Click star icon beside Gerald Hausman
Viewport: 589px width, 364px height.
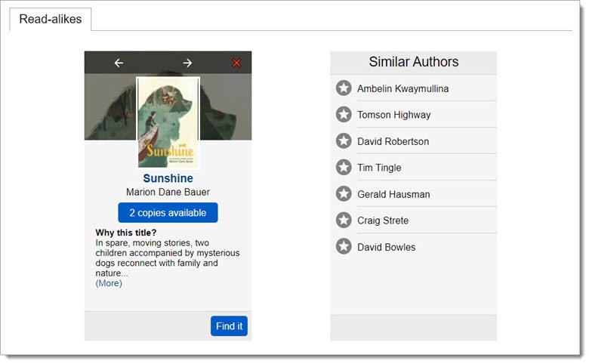[x=344, y=194]
